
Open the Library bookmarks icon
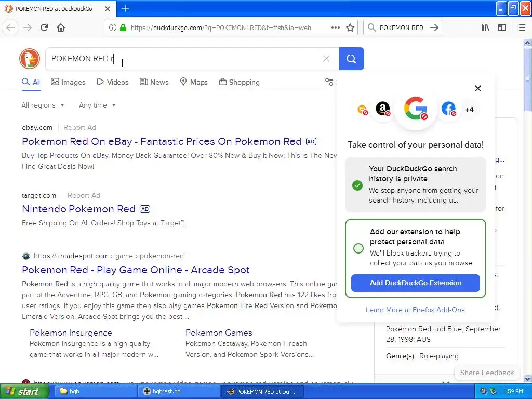pos(485,28)
